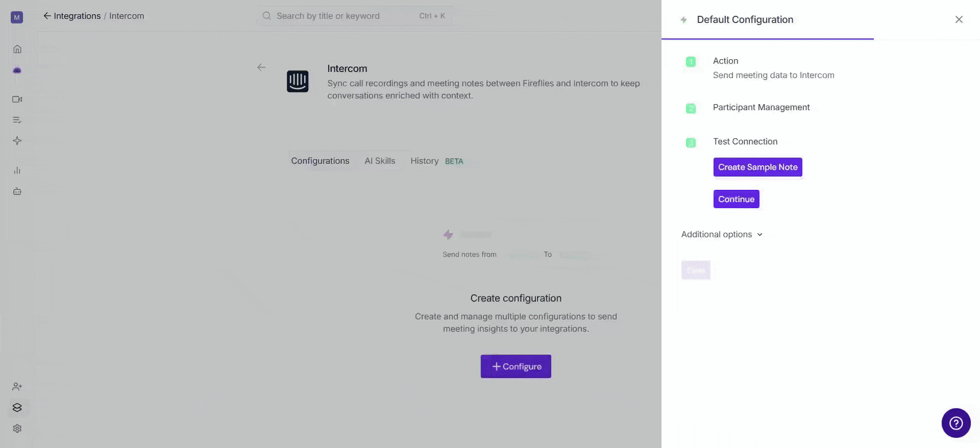Open the stacked layers integrations icon
Viewport: 980px width, 448px height.
[17, 407]
